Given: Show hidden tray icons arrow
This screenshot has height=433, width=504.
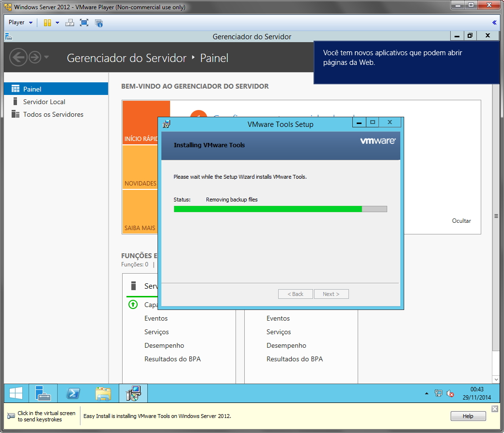Looking at the screenshot, I should pyautogui.click(x=426, y=393).
